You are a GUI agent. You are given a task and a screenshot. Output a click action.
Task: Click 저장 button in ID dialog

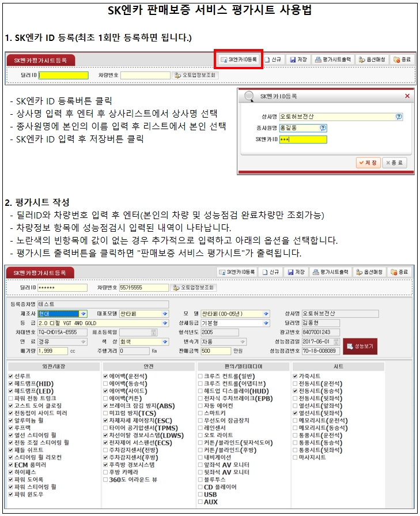click(x=368, y=163)
